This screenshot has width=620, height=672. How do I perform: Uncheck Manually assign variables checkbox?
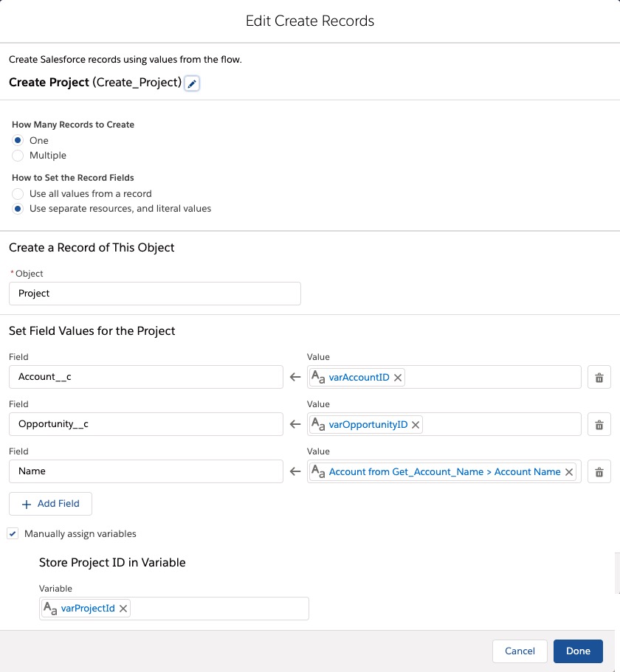13,533
